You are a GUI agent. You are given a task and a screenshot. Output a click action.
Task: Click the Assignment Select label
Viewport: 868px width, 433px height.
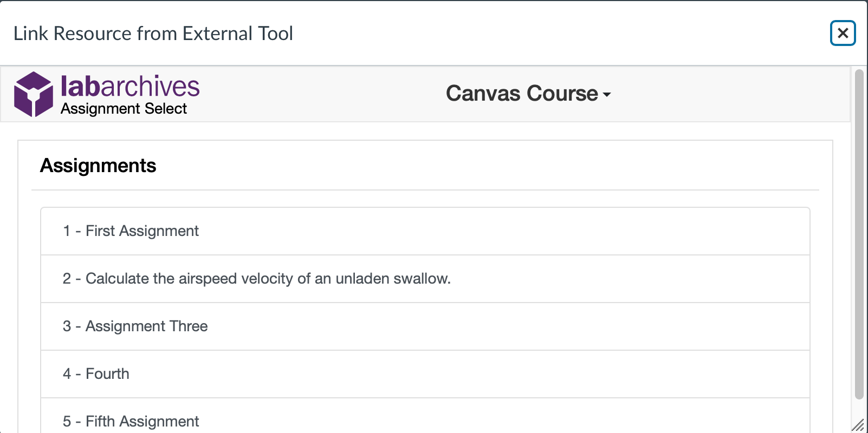(x=123, y=109)
